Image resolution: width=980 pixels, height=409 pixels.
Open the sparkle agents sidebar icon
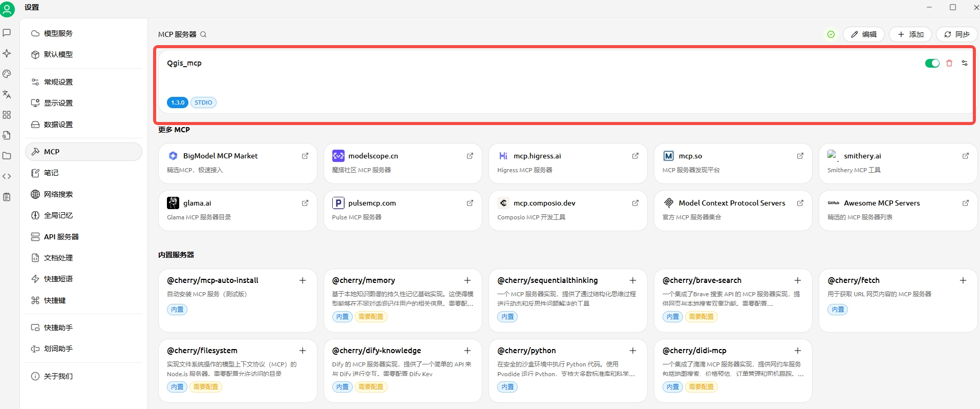click(7, 53)
